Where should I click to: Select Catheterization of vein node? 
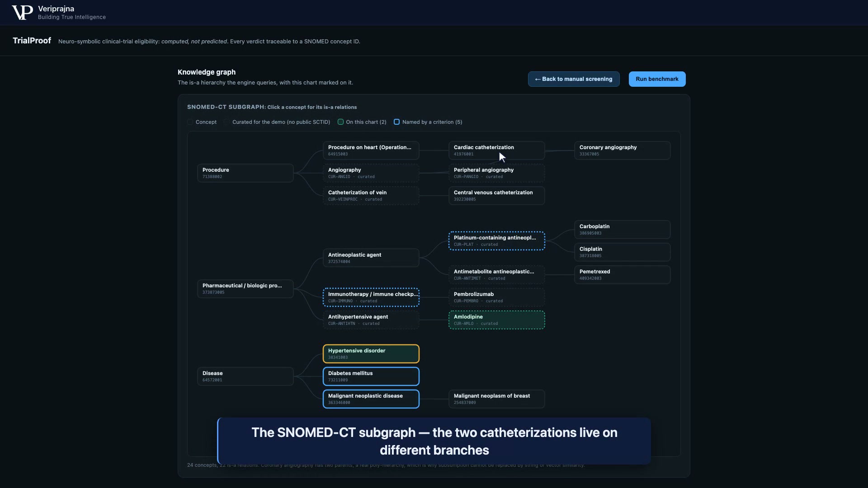[371, 196]
